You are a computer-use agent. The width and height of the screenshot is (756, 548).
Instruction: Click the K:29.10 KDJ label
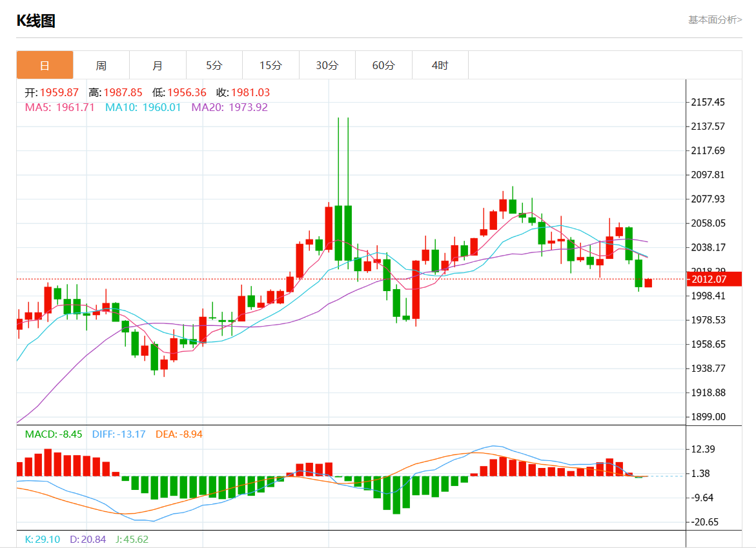pos(43,540)
